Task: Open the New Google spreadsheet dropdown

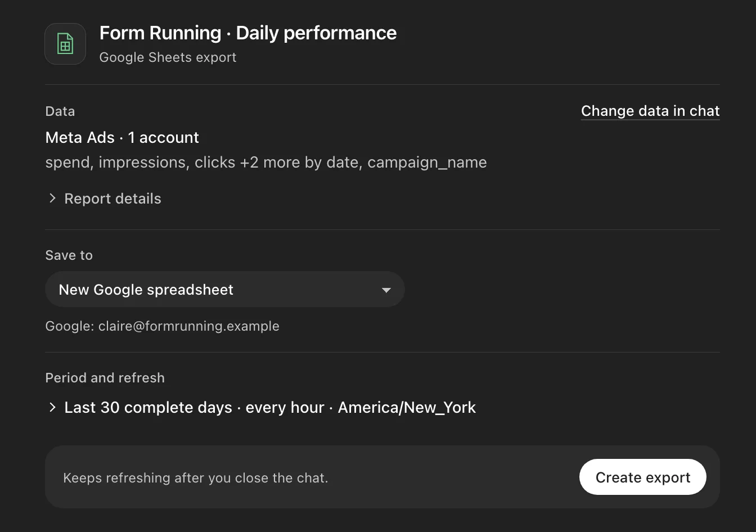Action: (x=225, y=290)
